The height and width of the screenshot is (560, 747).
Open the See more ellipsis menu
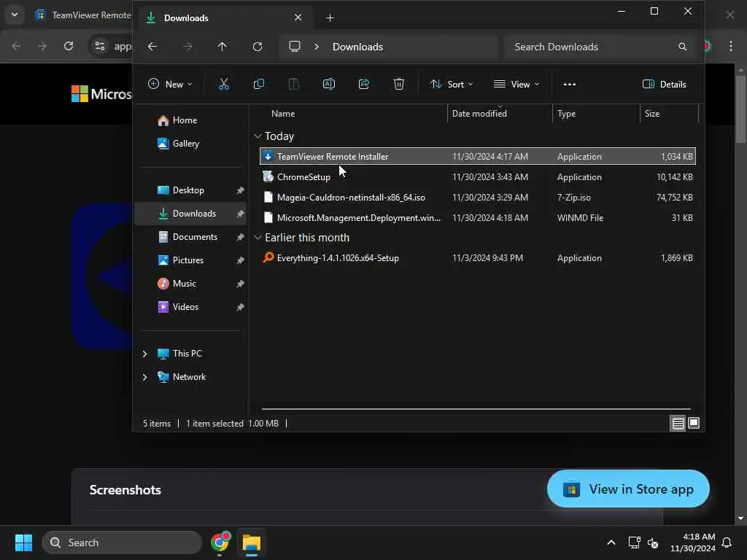[x=569, y=85]
